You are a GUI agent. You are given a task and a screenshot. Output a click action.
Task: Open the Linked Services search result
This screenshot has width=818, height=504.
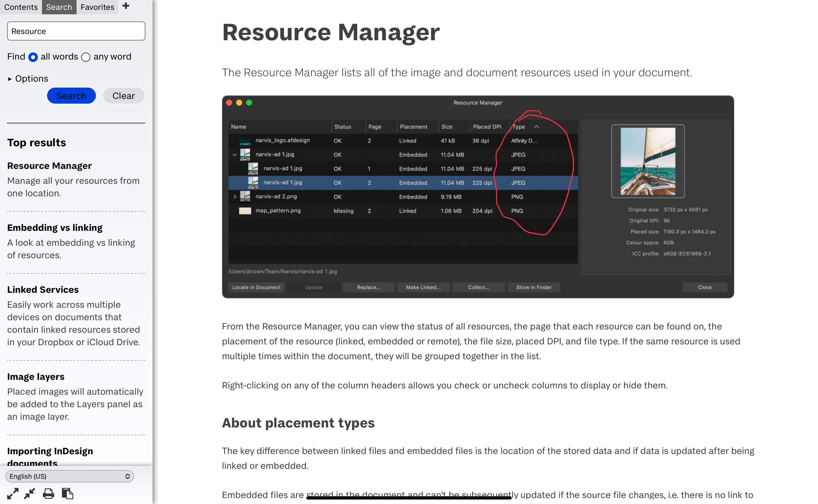click(43, 290)
